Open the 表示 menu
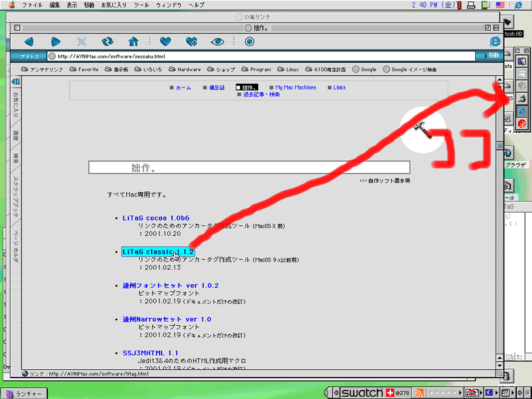 (72, 5)
